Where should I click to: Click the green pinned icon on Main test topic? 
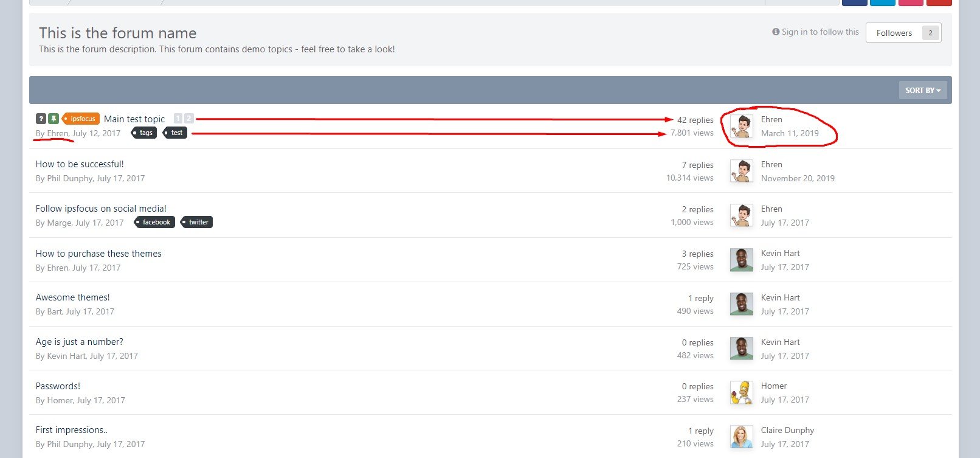(53, 119)
